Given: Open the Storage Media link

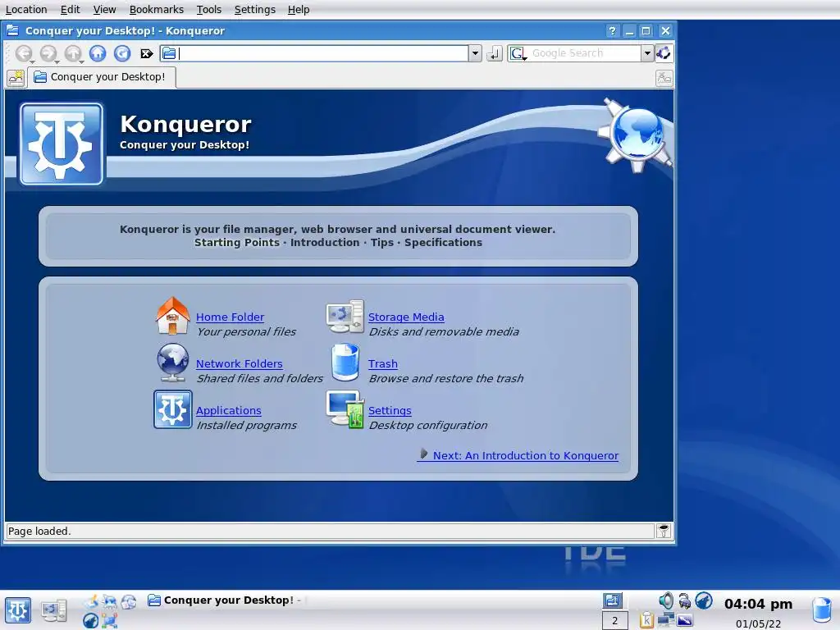Looking at the screenshot, I should pyautogui.click(x=406, y=317).
